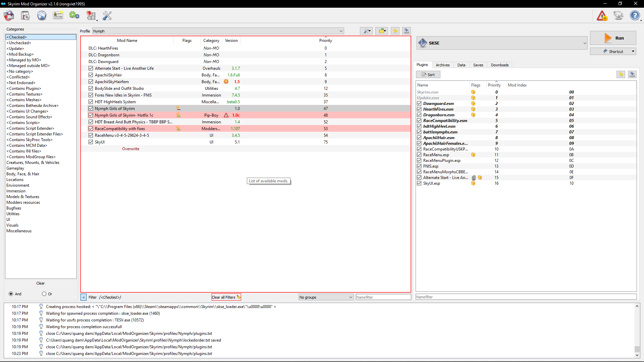Disable BodySlide and Outfit Studio mod

coord(91,88)
